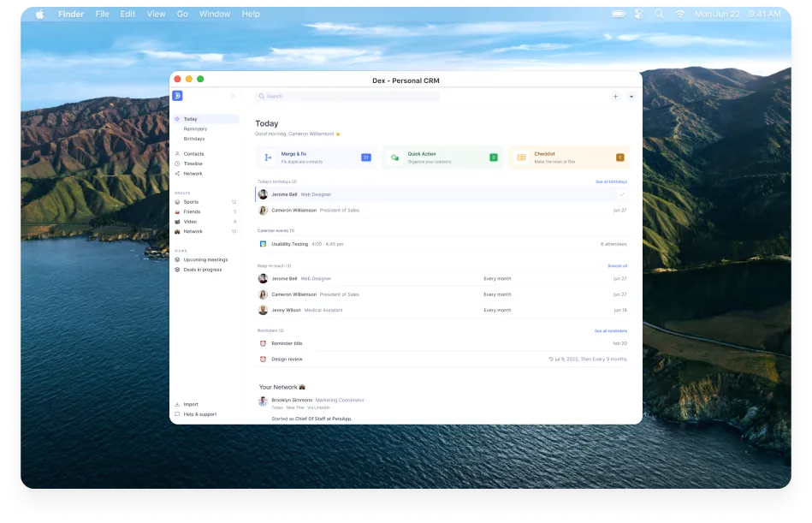This screenshot has height=523, width=812.
Task: Open the Checklist card icon
Action: tap(521, 157)
